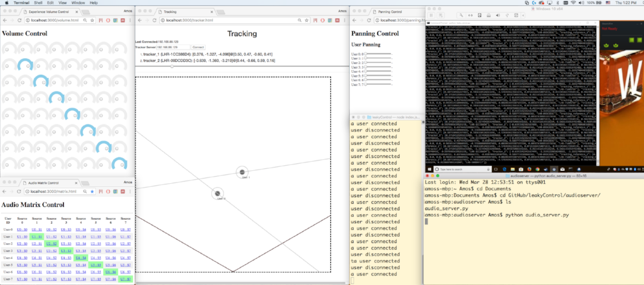
Task: Click the double-arrow network icon in VMware toolbar
Action: coord(470,15)
